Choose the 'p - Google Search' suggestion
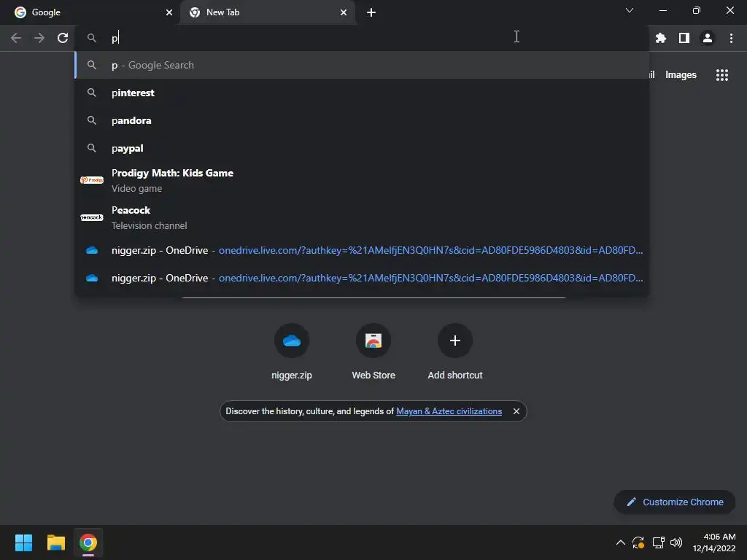The height and width of the screenshot is (560, 747). [362, 65]
